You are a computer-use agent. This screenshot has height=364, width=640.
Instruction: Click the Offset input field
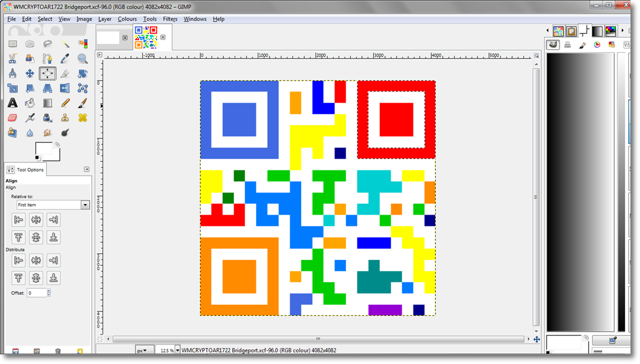point(37,292)
